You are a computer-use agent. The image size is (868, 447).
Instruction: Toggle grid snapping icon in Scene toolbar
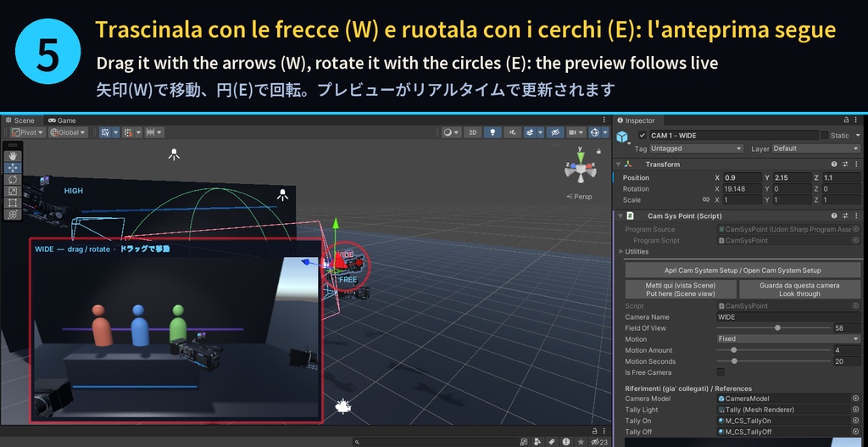105,132
